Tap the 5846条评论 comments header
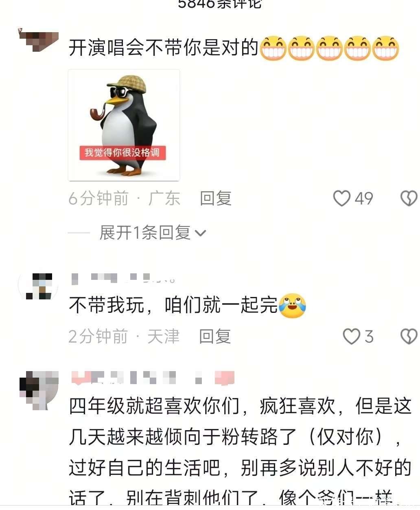Screen dimensions: 420x510 click(x=219, y=4)
